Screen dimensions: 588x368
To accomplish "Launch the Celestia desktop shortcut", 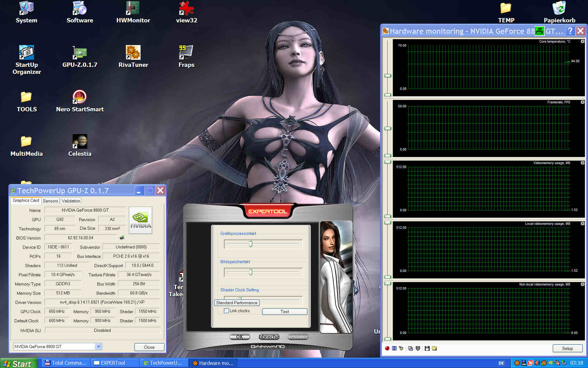I will (80, 146).
